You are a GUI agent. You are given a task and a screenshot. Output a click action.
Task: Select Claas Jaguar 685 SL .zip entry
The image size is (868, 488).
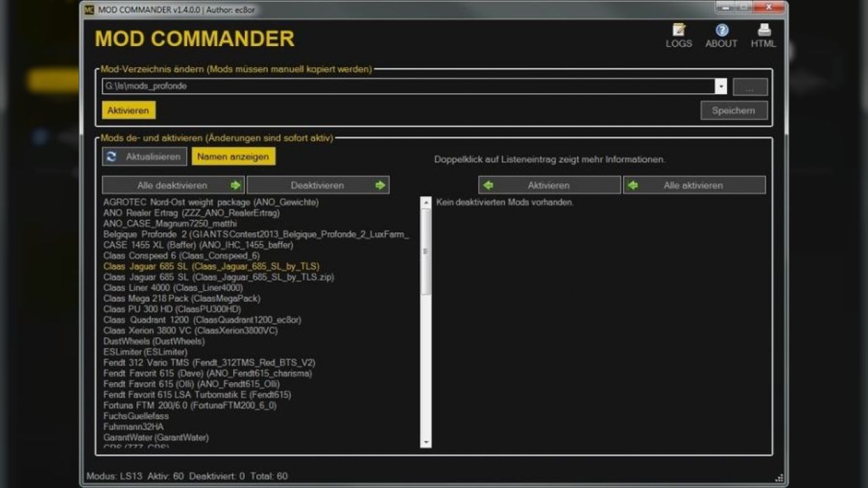[x=218, y=277]
